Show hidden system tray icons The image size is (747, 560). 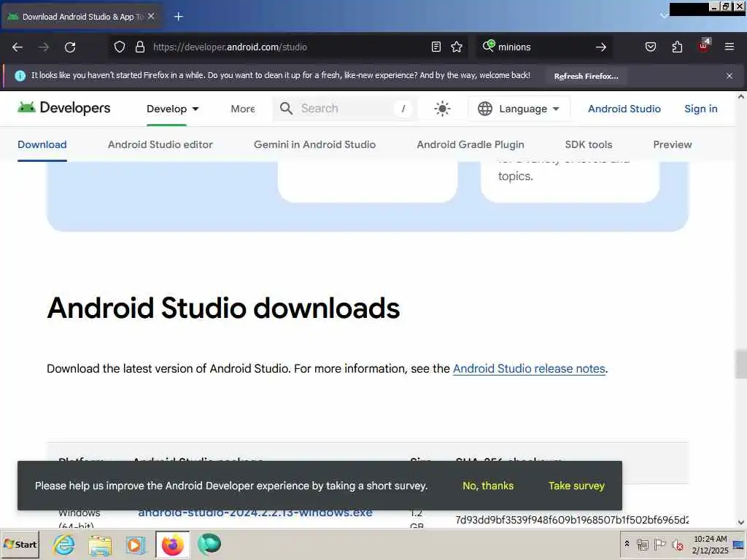tap(627, 544)
